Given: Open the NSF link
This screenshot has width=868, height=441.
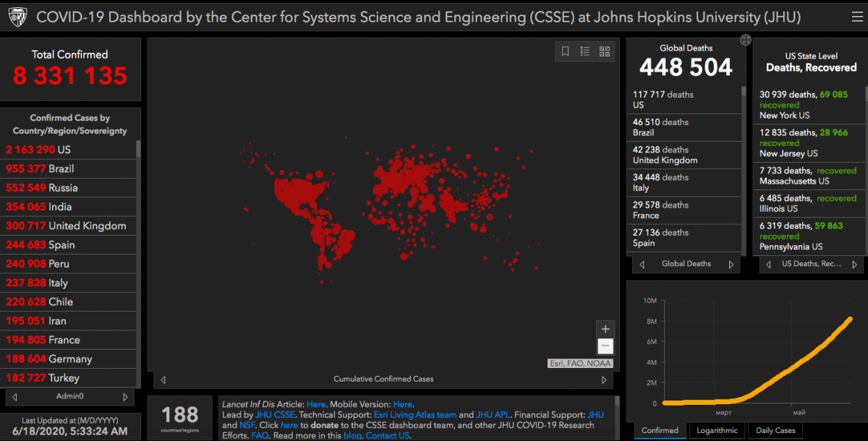Looking at the screenshot, I should [x=247, y=425].
